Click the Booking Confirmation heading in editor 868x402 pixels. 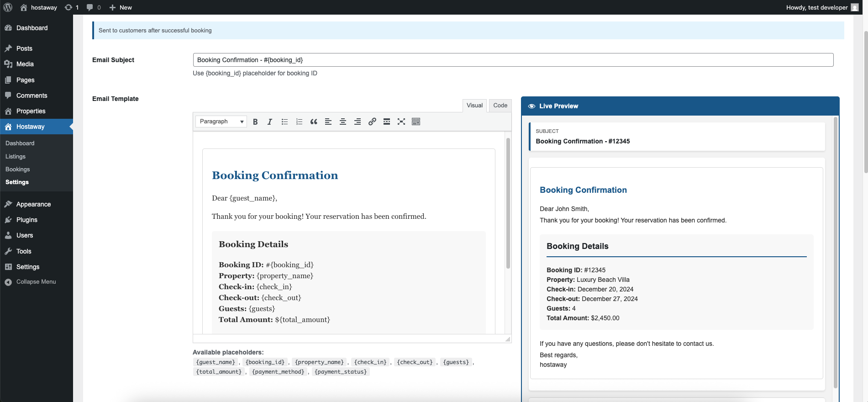tap(275, 175)
